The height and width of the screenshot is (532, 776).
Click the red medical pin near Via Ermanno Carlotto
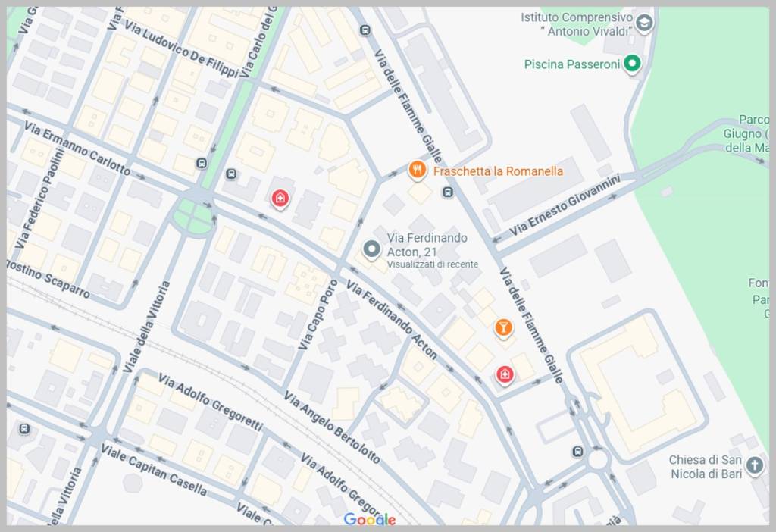pos(280,199)
